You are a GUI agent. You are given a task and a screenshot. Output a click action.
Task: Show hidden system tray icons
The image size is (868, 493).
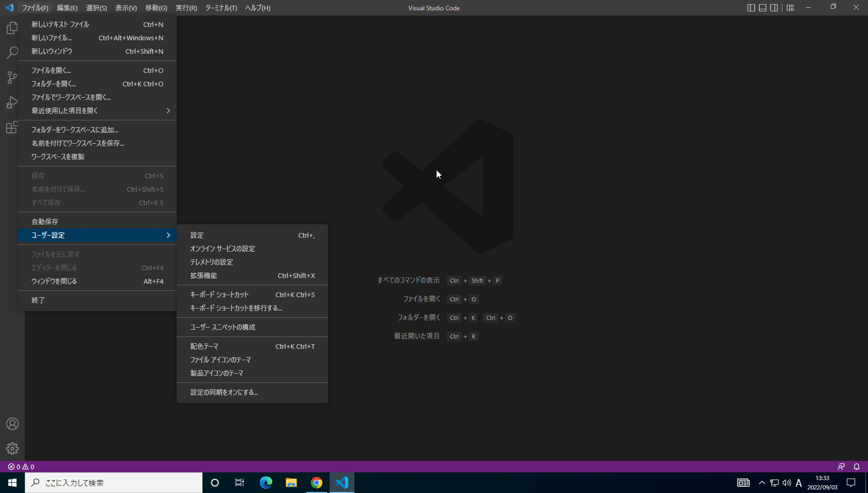[x=762, y=483]
